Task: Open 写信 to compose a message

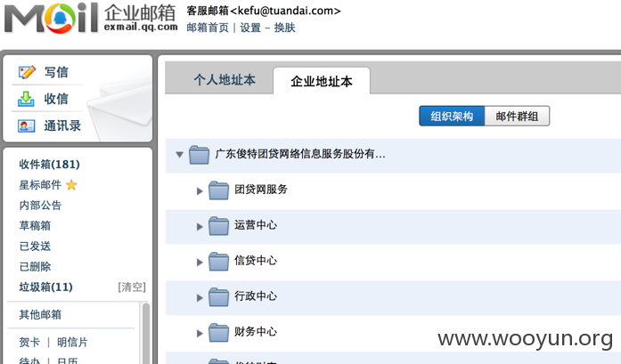Action: [x=56, y=72]
